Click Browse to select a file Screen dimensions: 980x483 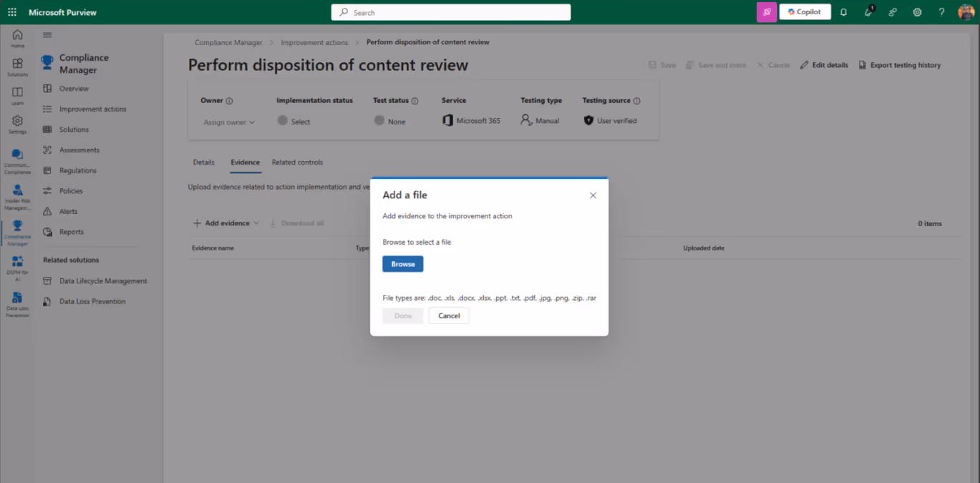(403, 264)
